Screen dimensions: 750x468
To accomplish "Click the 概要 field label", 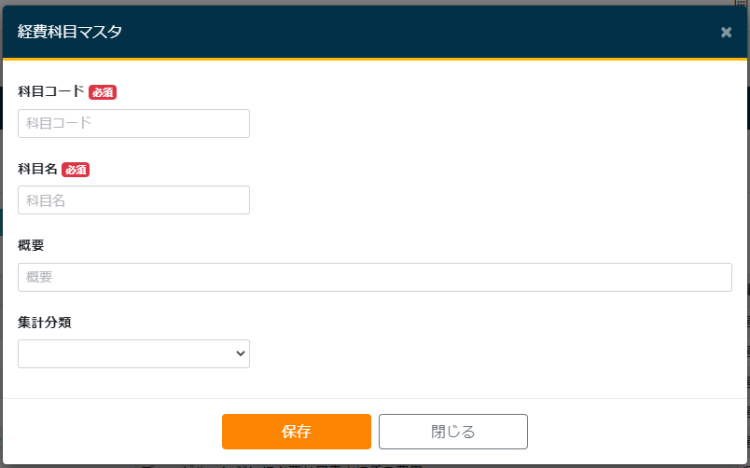I will [x=31, y=245].
